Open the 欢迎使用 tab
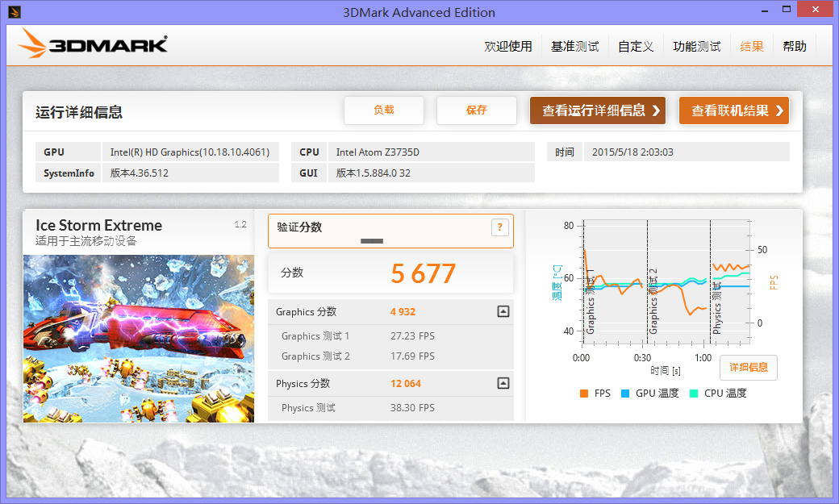The image size is (839, 504). coord(507,47)
